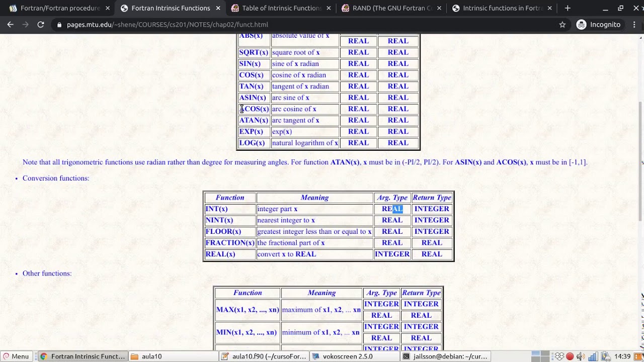
Task: Go back to the previous page
Action: pos(10,25)
